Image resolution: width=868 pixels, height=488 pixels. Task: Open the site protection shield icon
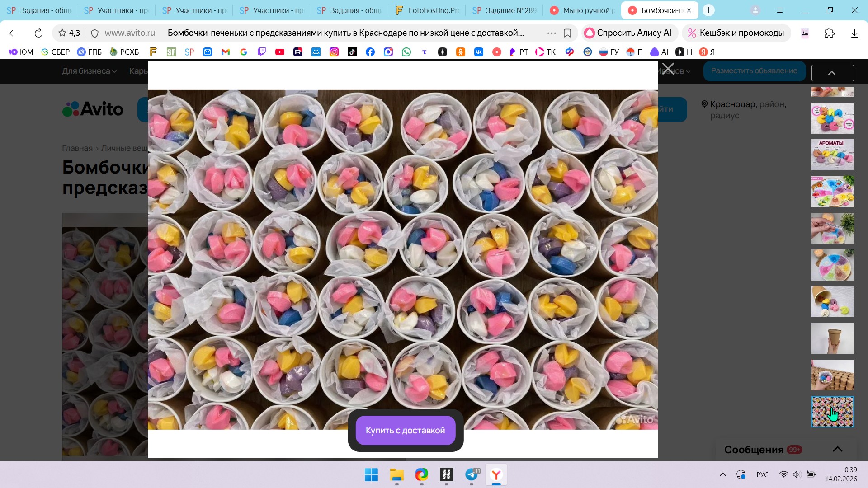[x=94, y=33]
